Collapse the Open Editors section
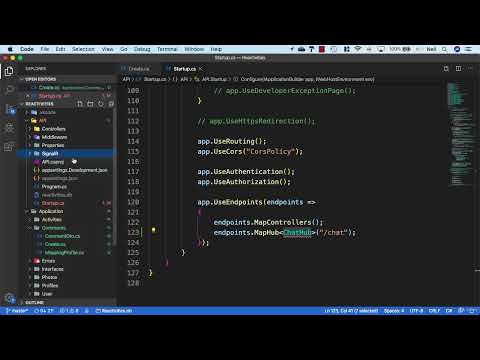The width and height of the screenshot is (480, 360). (x=67, y=79)
